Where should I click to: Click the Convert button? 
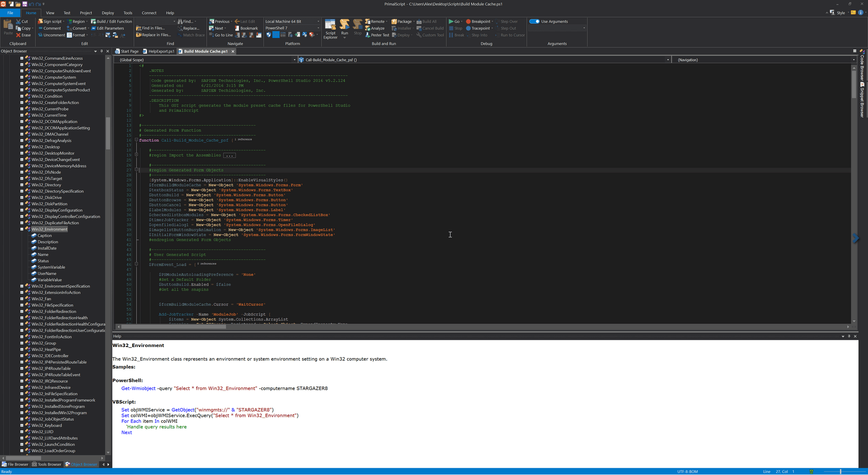click(x=78, y=28)
